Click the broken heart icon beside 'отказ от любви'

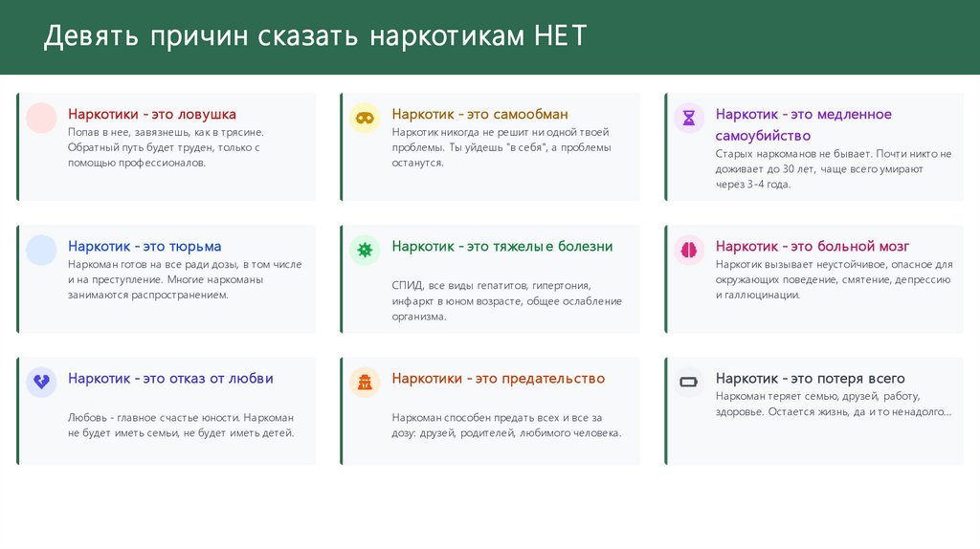pos(41,382)
